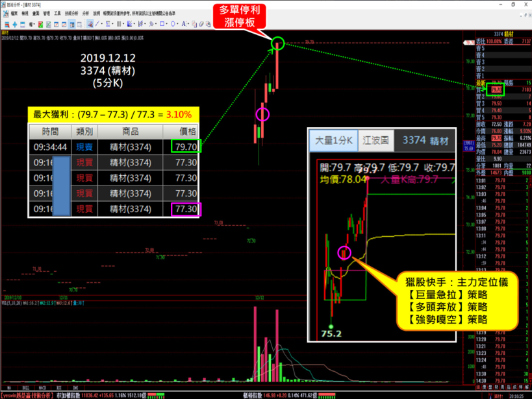
Task: Open the 工具 (Tools) menu
Action: coord(57,14)
